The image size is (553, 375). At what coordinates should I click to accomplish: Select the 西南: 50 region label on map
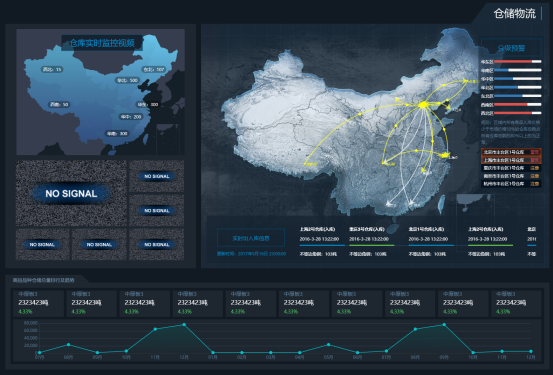point(59,104)
